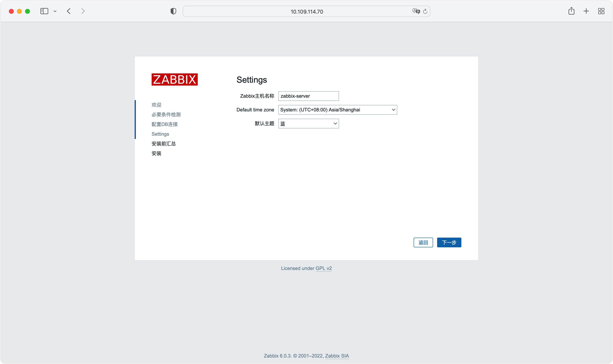613x364 pixels.
Task: Open the Share menu icon
Action: point(571,11)
